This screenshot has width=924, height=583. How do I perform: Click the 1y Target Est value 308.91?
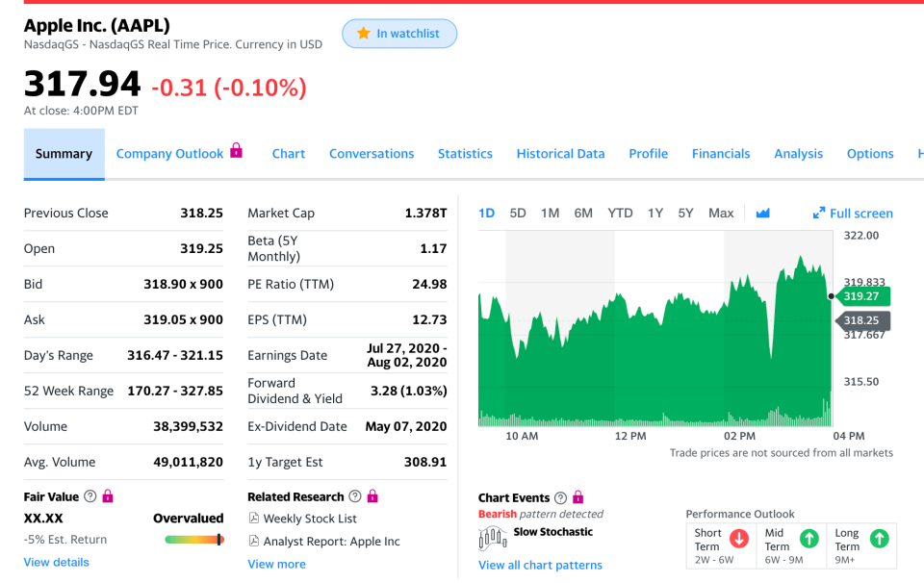point(425,463)
